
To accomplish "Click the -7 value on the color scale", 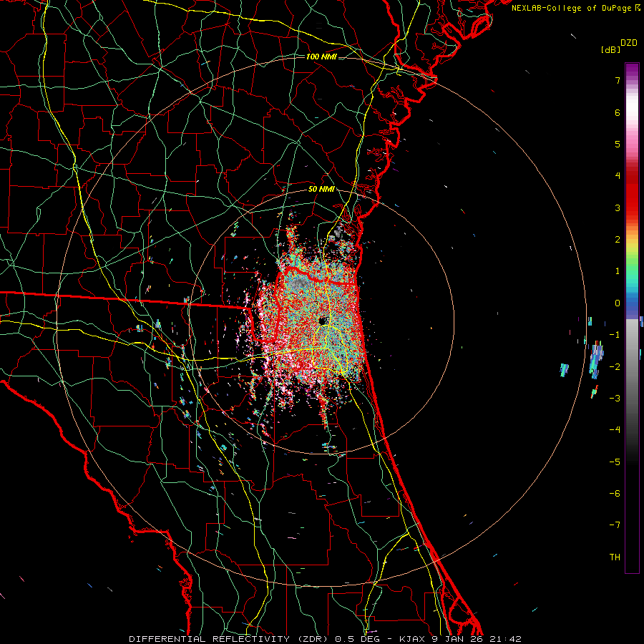I will [615, 525].
